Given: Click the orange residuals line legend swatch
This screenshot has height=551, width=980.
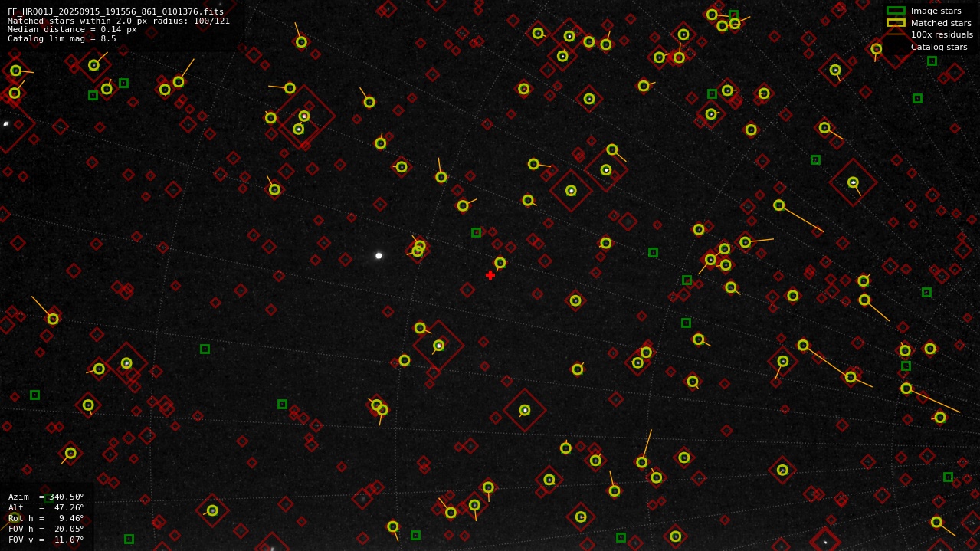Looking at the screenshot, I should [x=896, y=34].
